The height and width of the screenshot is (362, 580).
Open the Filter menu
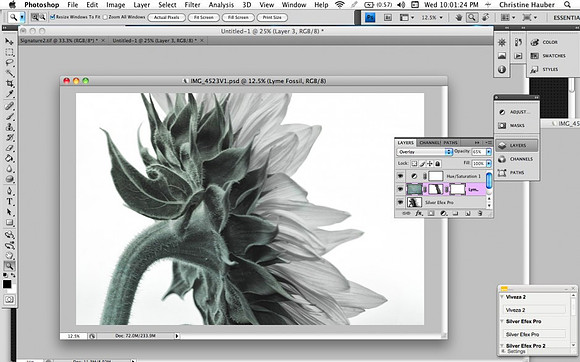192,5
